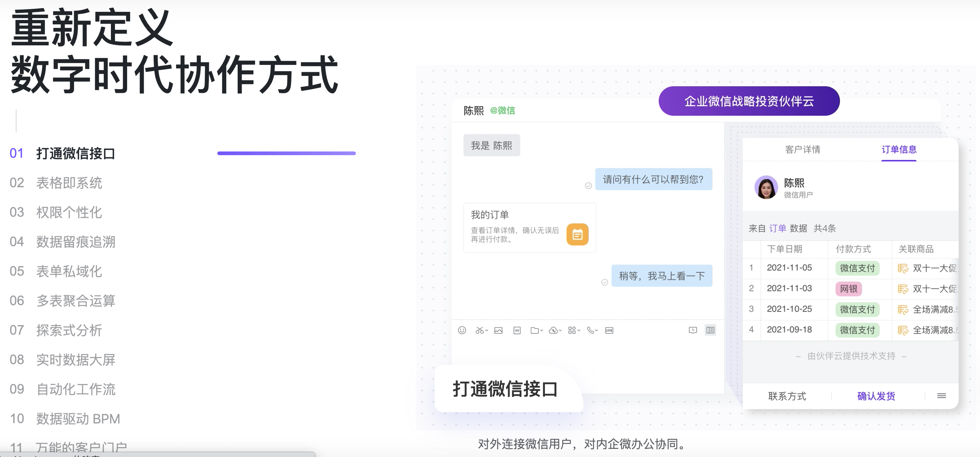Click the 微信支付 tag in the 2021-09-18 row
The width and height of the screenshot is (980, 457).
pos(858,330)
